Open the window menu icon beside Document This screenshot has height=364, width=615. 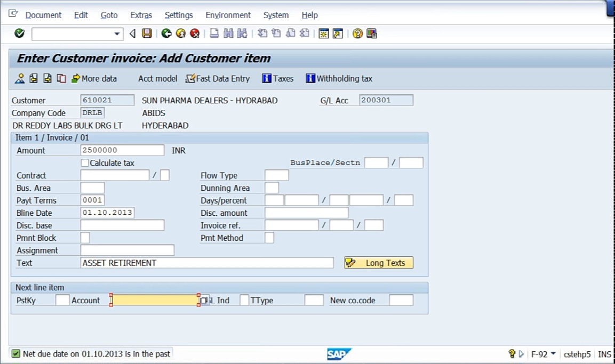(x=13, y=14)
